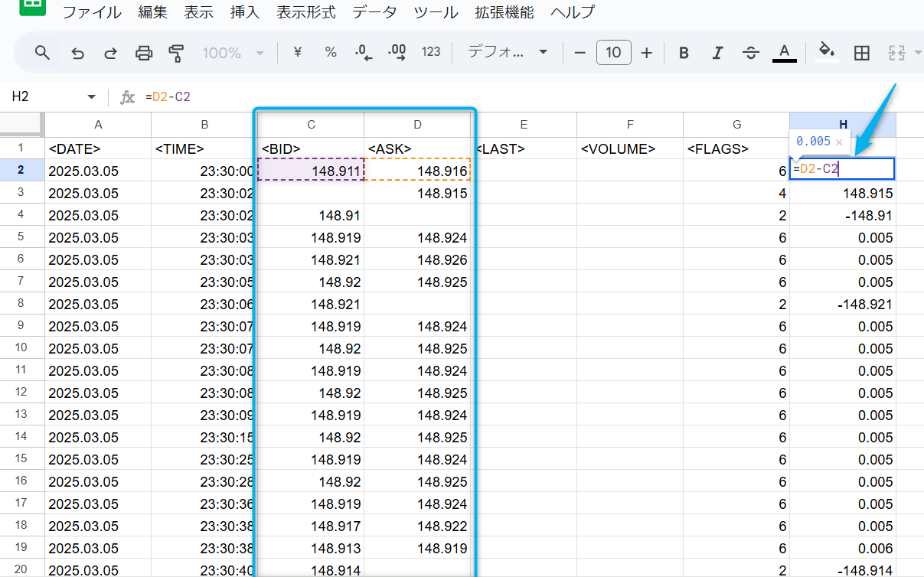Print the spreadsheet using printer icon
Image resolution: width=924 pixels, height=577 pixels.
click(144, 53)
